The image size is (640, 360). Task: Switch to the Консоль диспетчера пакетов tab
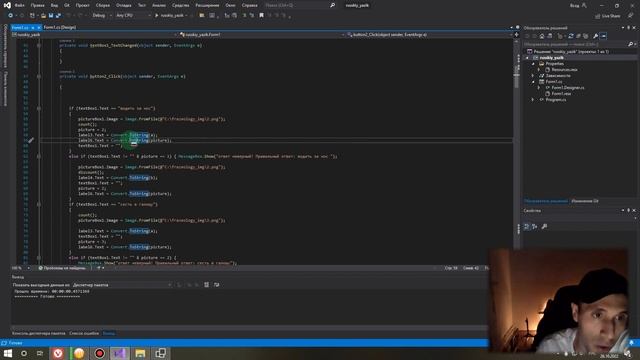[38, 333]
